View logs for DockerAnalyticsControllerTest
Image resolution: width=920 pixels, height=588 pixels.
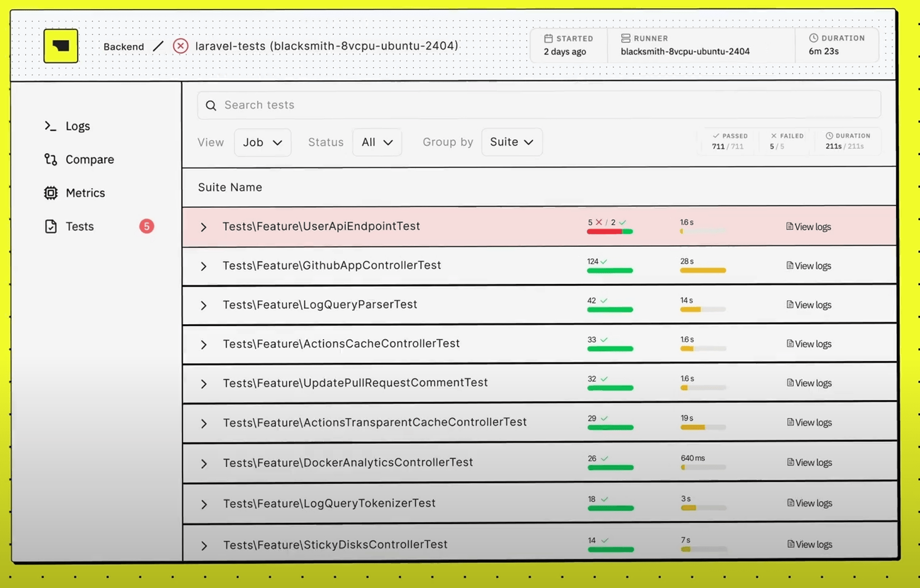pos(810,462)
